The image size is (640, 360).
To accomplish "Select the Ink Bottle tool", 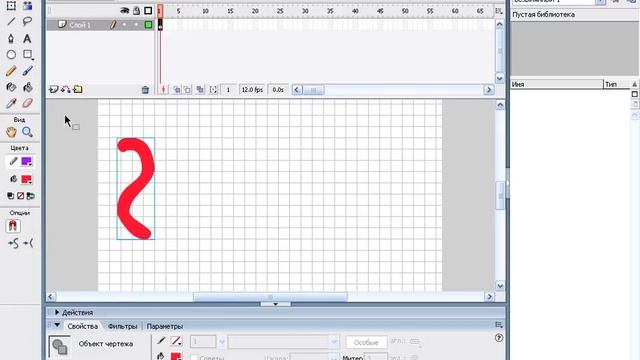I will 11,87.
